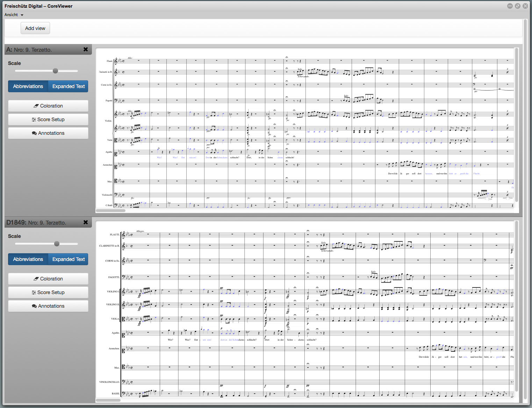This screenshot has width=532, height=408.
Task: Select Expanded Text in panel D1849
Action: click(69, 259)
